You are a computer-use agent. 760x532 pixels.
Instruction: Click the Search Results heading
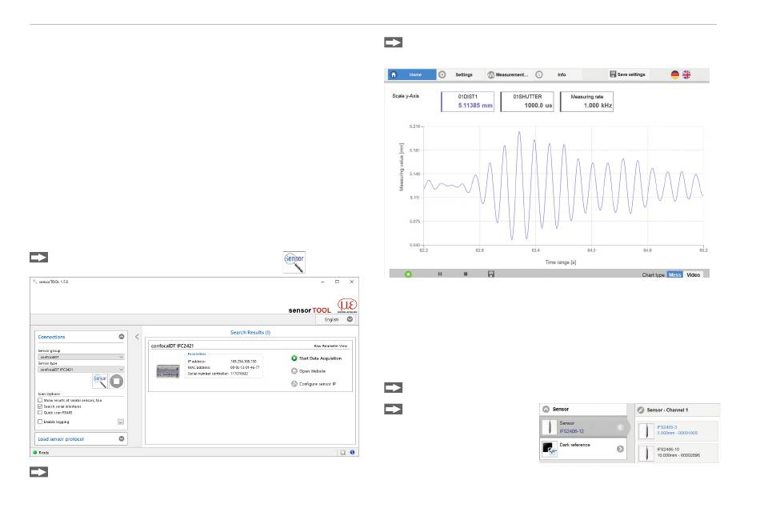(x=250, y=332)
